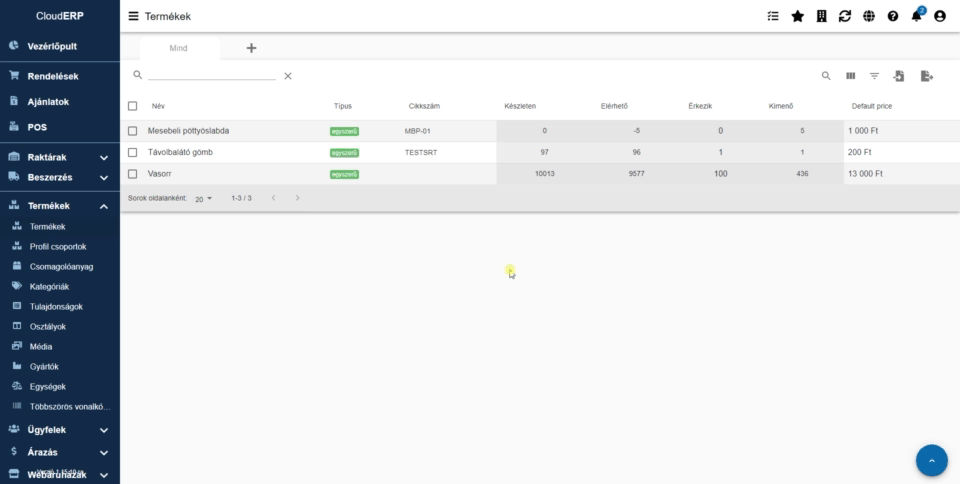
Task: Click the filter list icon
Action: point(875,76)
